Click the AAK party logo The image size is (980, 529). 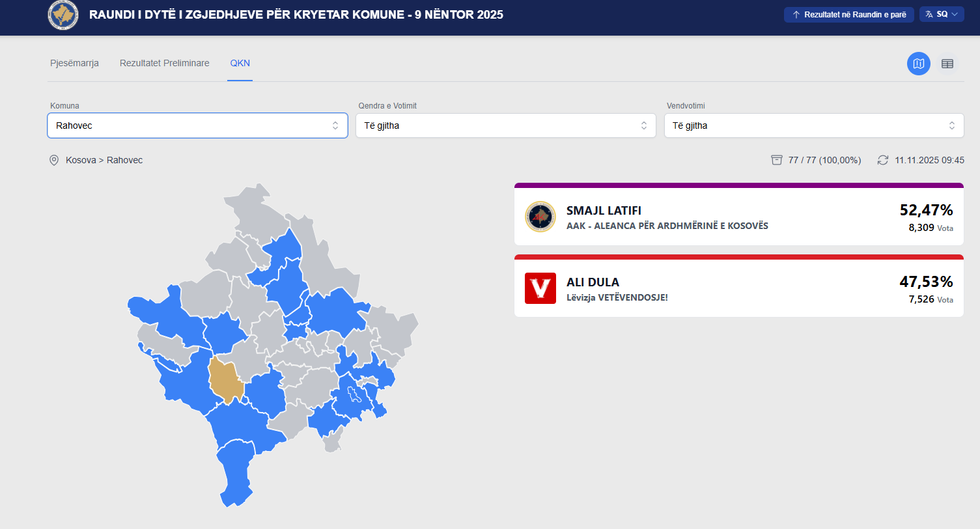tap(540, 217)
